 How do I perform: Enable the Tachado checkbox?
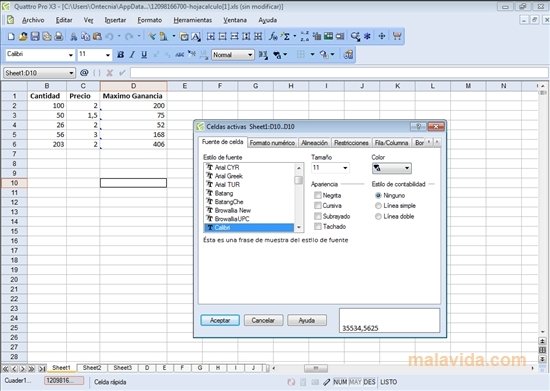(x=318, y=227)
